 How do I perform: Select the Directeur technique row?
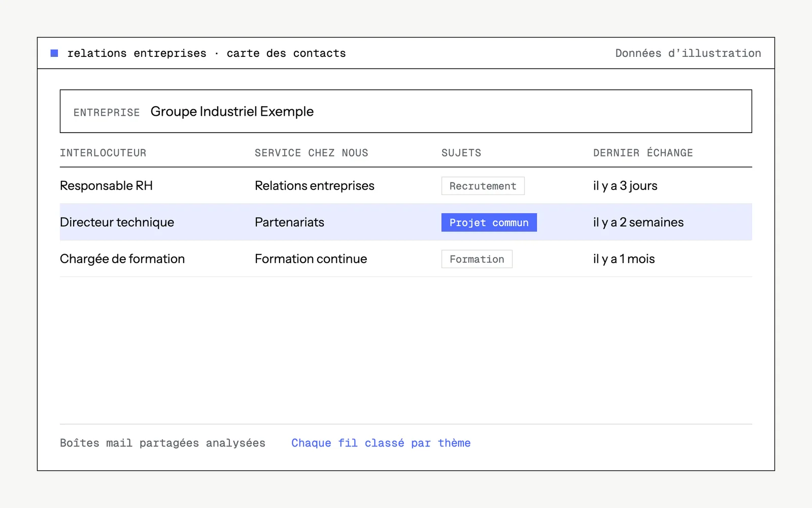pyautogui.click(x=406, y=222)
